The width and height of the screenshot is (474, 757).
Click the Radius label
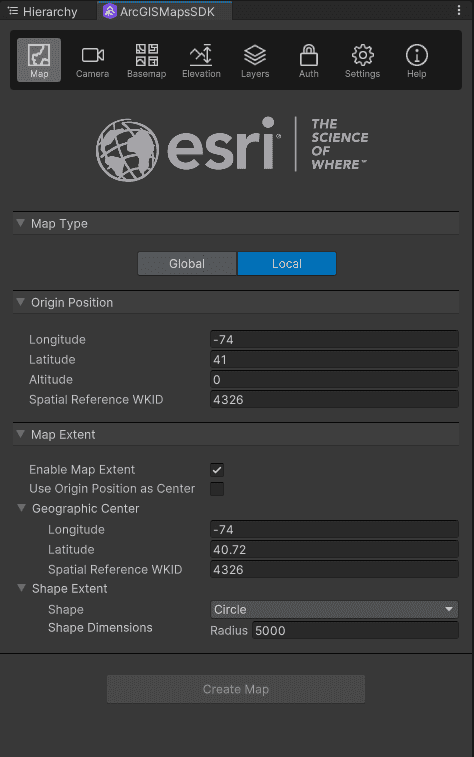coord(229,631)
